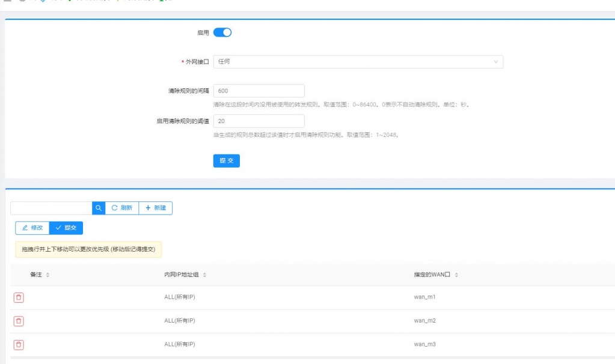The height and width of the screenshot is (364, 615).
Task: Focus the 启用清除规则的阈值 input field
Action: pyautogui.click(x=259, y=121)
